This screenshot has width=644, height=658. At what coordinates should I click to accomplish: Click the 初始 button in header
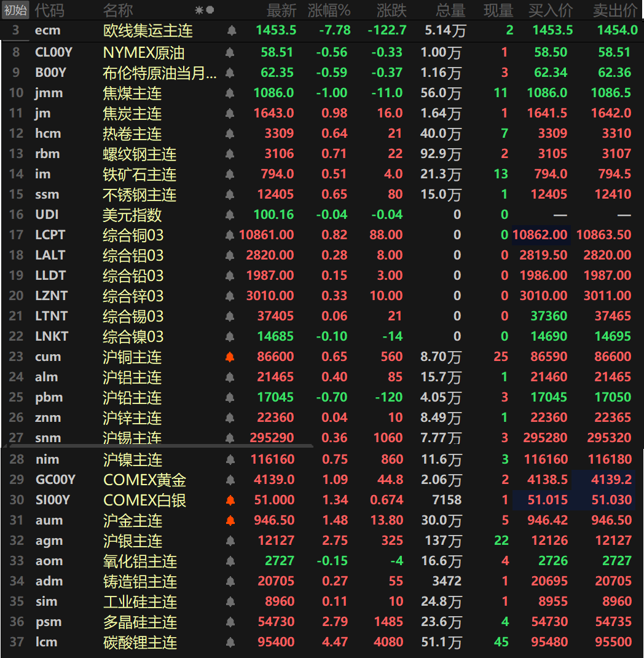pos(15,10)
